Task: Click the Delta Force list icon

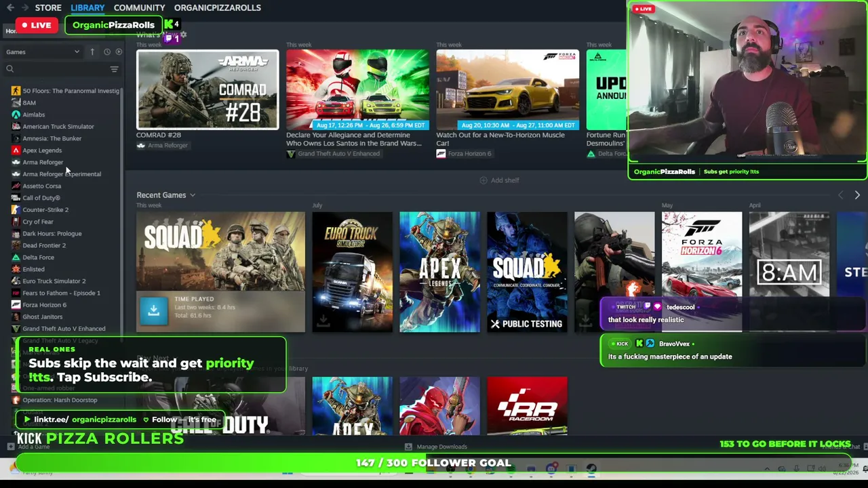Action: coord(16,257)
